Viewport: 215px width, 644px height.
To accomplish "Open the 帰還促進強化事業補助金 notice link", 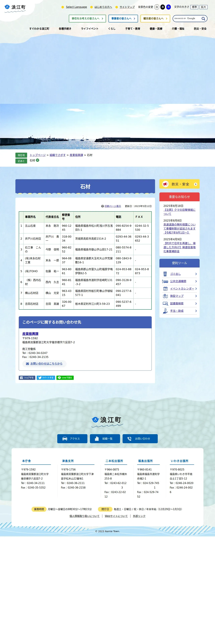I will tap(180, 247).
